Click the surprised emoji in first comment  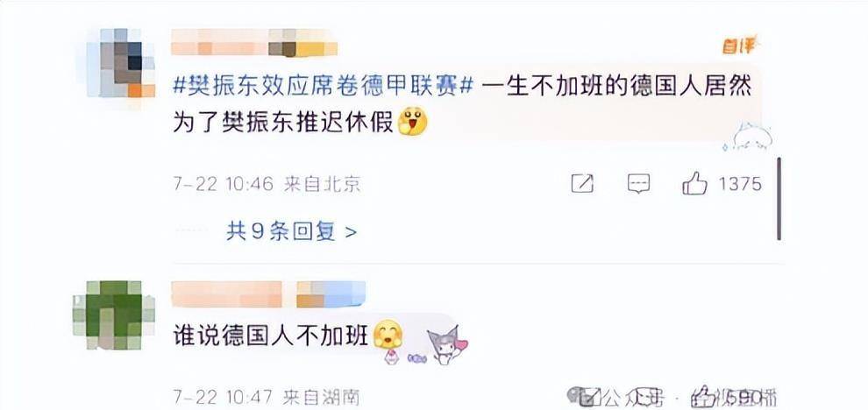click(413, 123)
